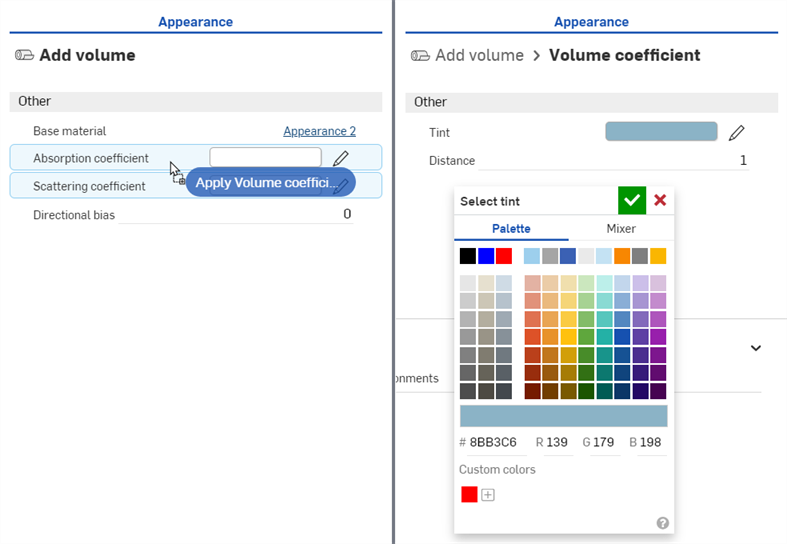Select Base material label
Viewport: 787px width, 544px height.
coord(69,131)
